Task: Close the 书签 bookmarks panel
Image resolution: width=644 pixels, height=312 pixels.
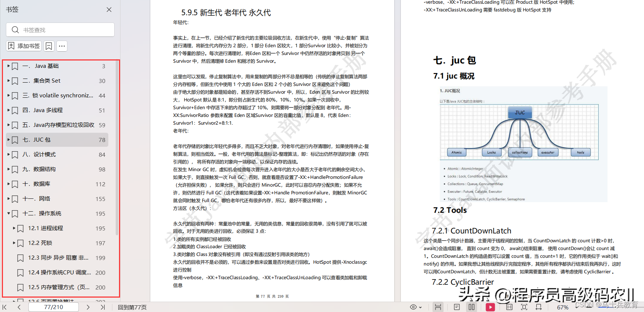Action: (x=109, y=10)
